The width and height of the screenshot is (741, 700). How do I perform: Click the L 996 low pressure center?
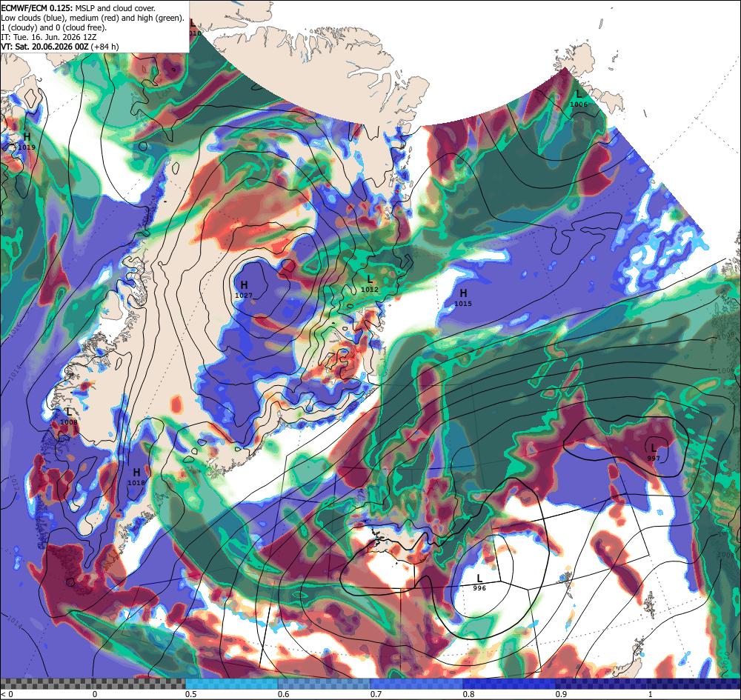click(x=479, y=582)
